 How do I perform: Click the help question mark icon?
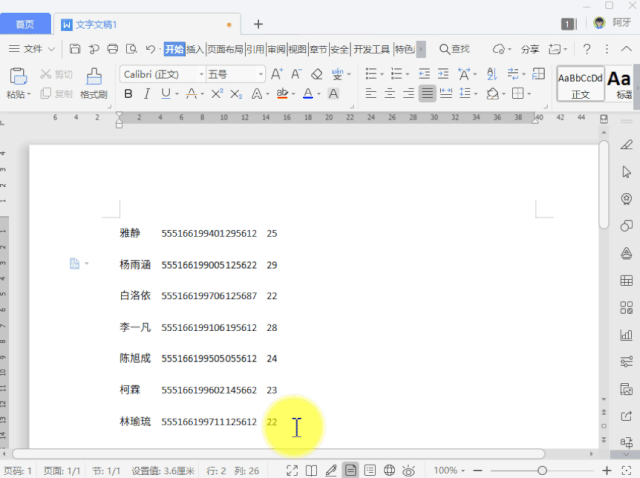(x=587, y=49)
